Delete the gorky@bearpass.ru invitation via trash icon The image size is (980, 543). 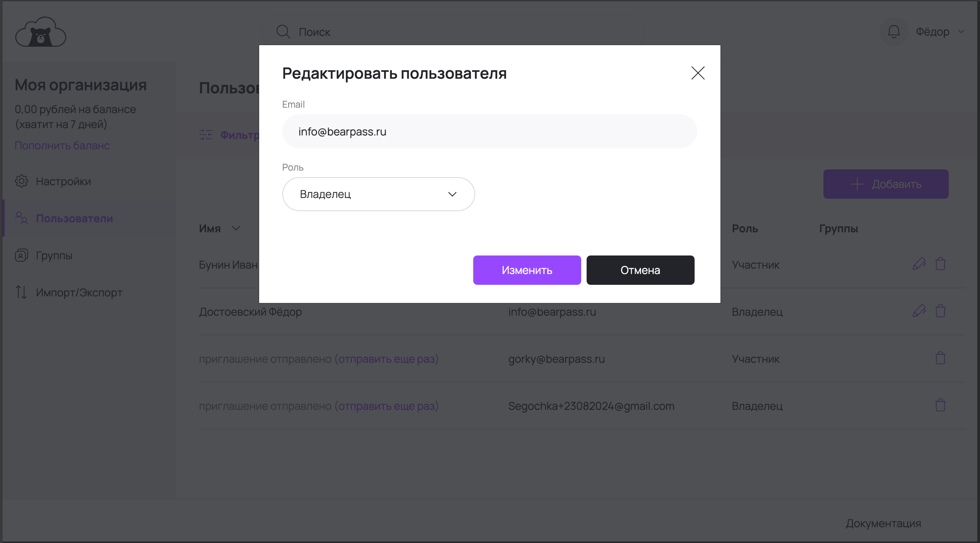pyautogui.click(x=940, y=358)
